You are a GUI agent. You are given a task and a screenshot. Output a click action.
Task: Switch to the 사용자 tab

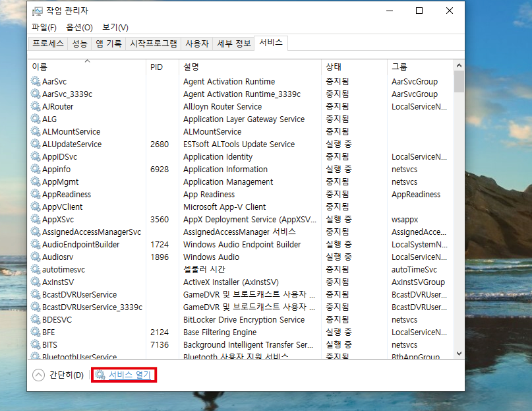pos(197,44)
